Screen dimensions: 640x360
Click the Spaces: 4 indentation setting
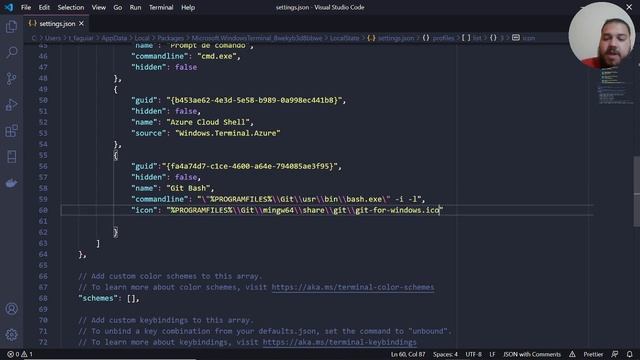(445, 354)
